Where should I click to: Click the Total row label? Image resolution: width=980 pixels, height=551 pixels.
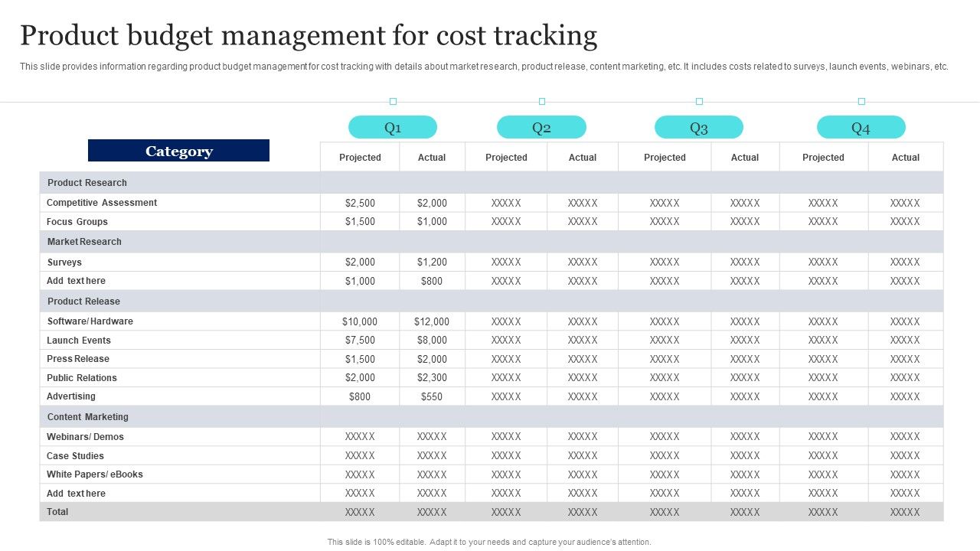coord(57,512)
